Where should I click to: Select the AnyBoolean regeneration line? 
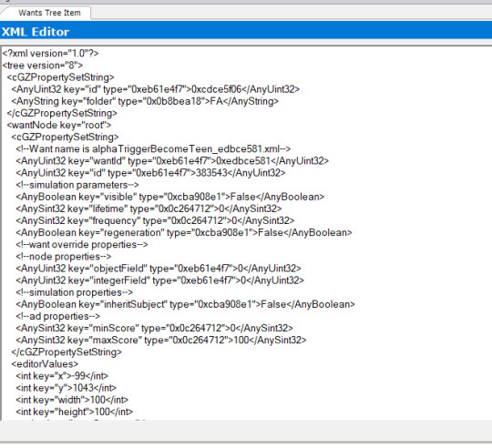coord(184,232)
